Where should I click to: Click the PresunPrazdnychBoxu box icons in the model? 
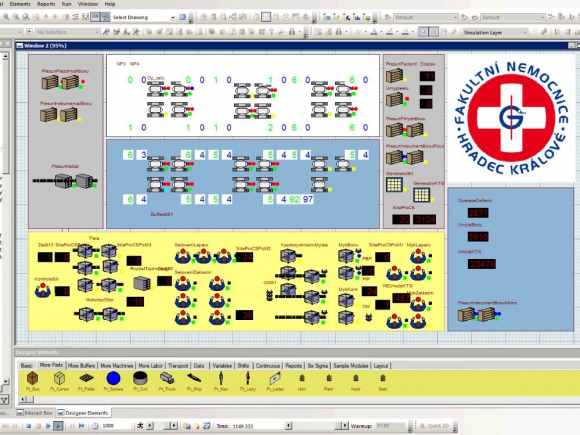(61, 82)
